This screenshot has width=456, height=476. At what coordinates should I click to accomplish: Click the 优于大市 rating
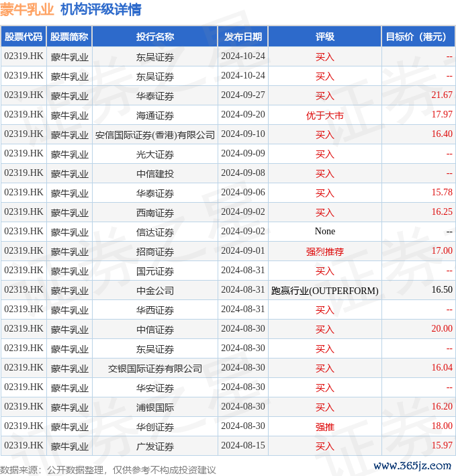coord(325,115)
